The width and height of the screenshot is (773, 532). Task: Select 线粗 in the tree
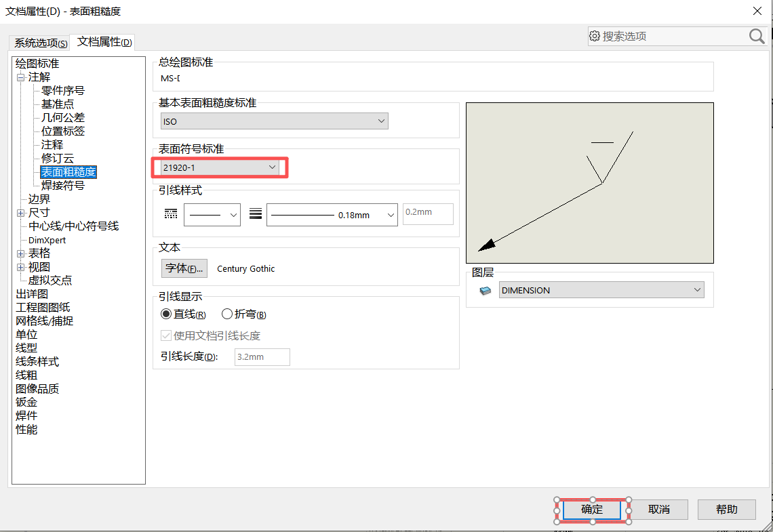(26, 375)
